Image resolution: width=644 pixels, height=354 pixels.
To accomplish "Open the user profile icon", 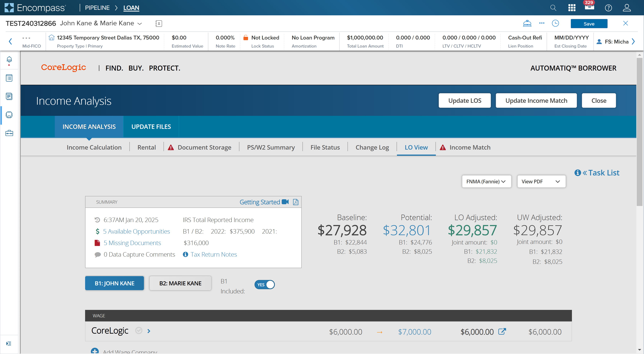I will [x=627, y=8].
